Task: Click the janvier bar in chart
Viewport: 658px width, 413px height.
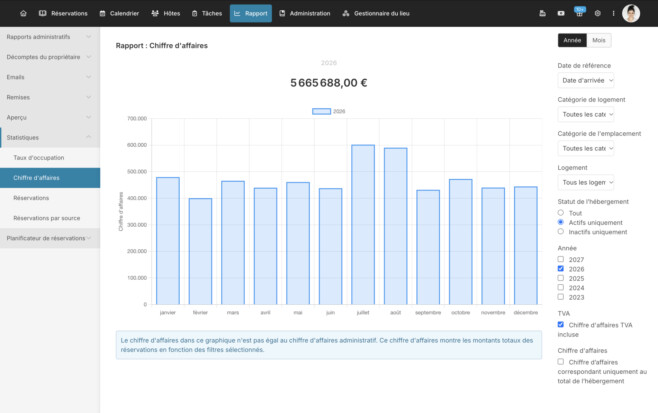Action: point(168,241)
